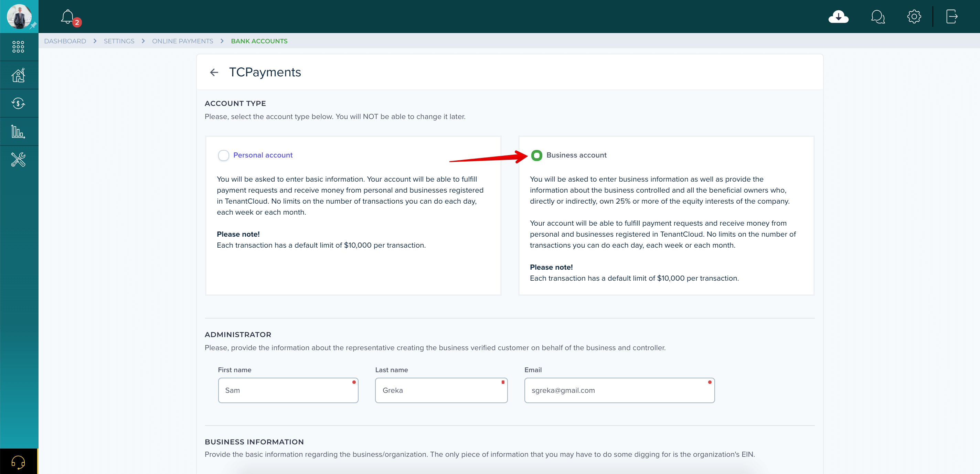
Task: Select the Personal account radio button
Action: point(224,155)
